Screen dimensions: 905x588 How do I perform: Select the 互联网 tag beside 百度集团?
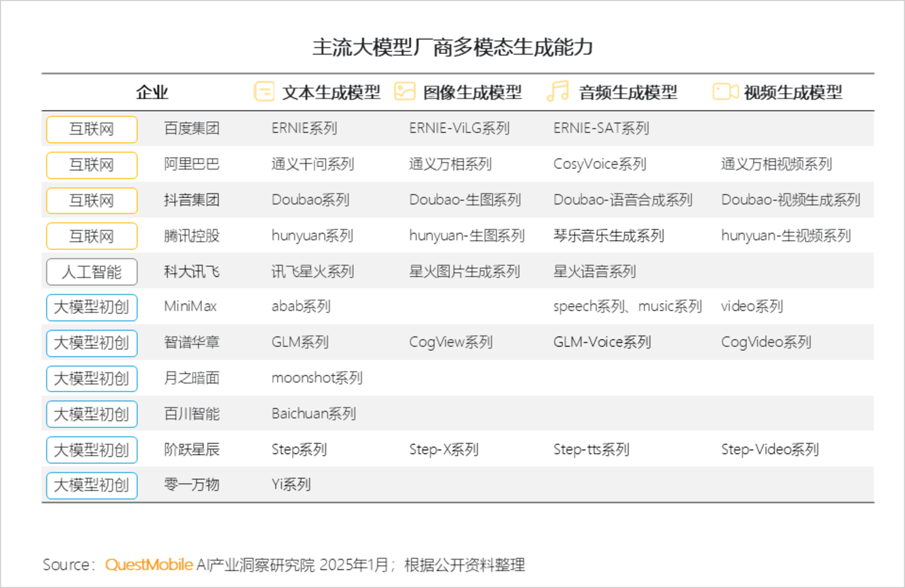[92, 129]
